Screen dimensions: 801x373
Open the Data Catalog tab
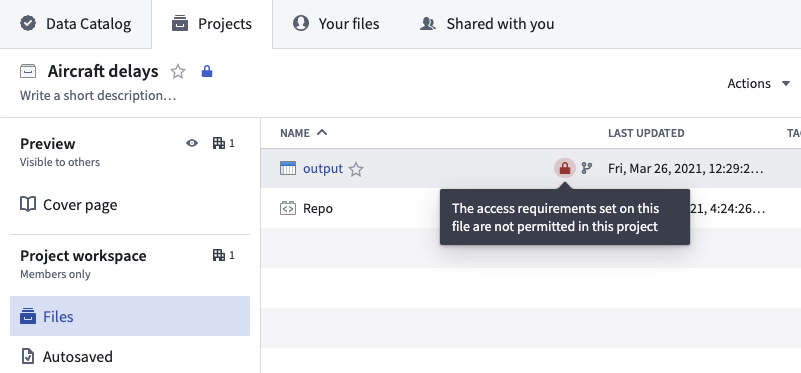tap(76, 24)
